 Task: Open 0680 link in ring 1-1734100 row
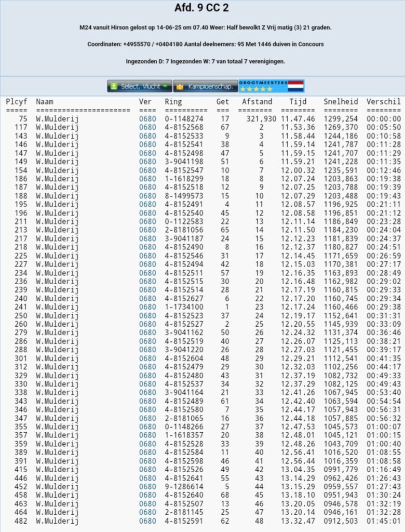coord(147,307)
